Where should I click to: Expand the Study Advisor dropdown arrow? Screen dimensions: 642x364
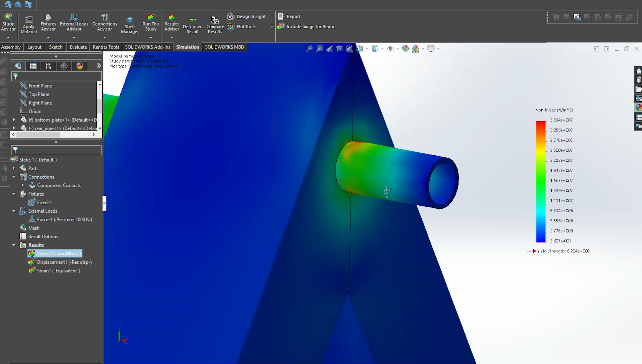[x=8, y=37]
